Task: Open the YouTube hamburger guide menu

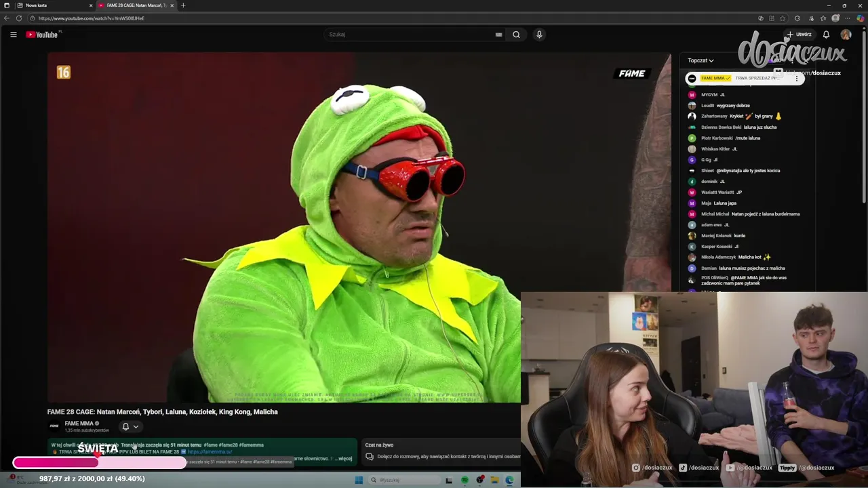Action: click(x=13, y=35)
